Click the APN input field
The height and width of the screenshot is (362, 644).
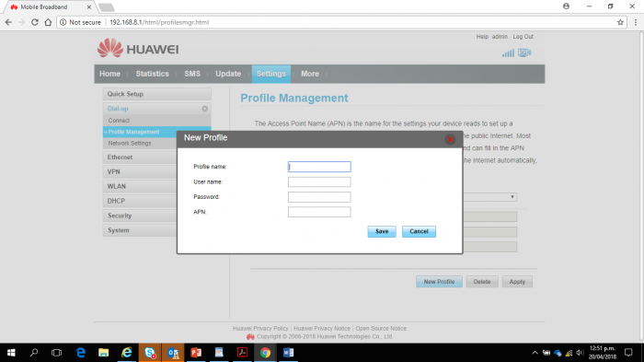pos(319,212)
